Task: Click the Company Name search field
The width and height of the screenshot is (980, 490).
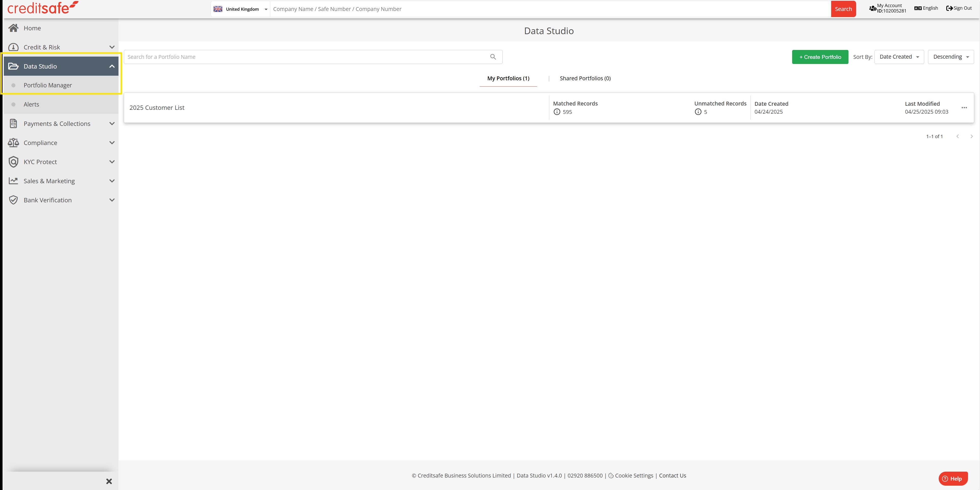Action: (x=548, y=9)
